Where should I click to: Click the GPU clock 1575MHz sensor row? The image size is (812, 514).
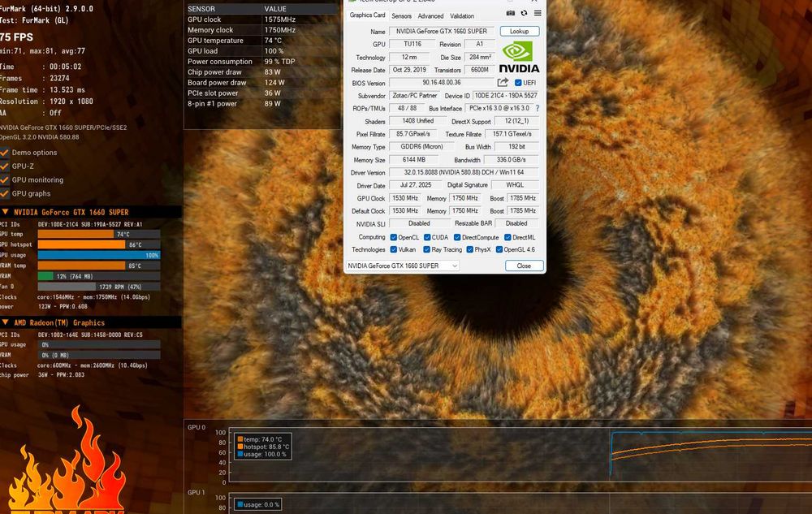click(x=262, y=19)
